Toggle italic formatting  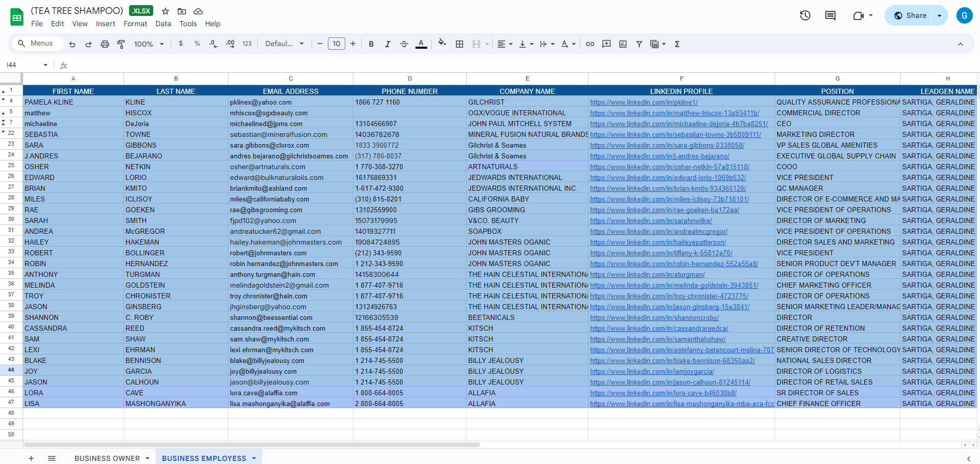[388, 44]
